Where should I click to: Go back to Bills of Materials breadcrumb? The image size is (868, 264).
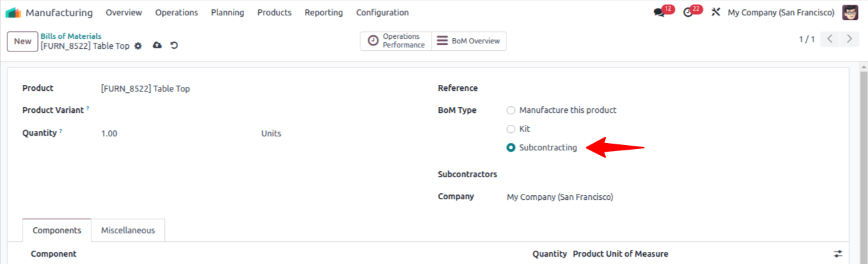point(71,36)
